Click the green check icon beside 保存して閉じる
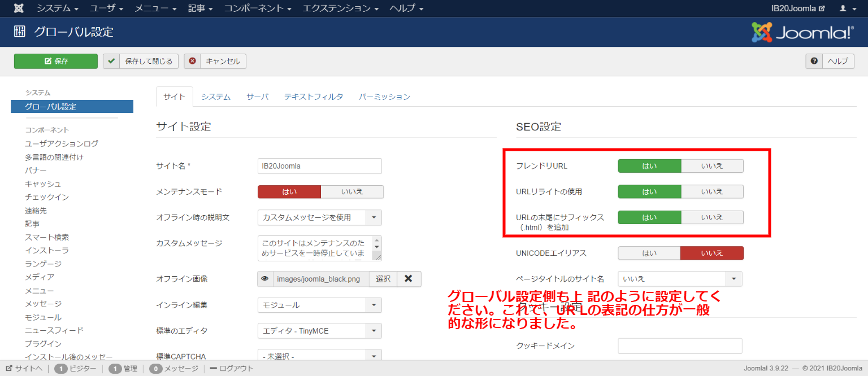The width and height of the screenshot is (868, 376). (111, 61)
